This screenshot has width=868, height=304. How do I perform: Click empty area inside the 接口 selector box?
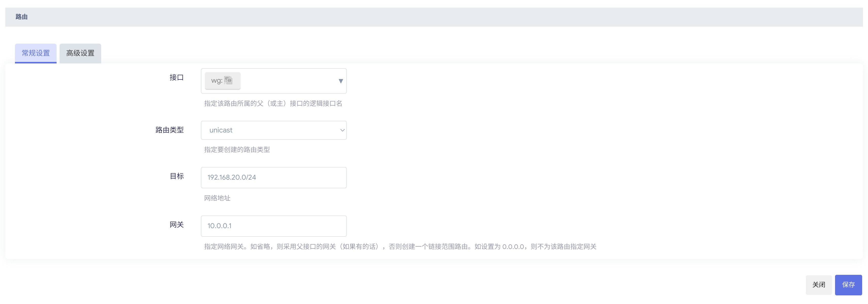click(x=290, y=81)
